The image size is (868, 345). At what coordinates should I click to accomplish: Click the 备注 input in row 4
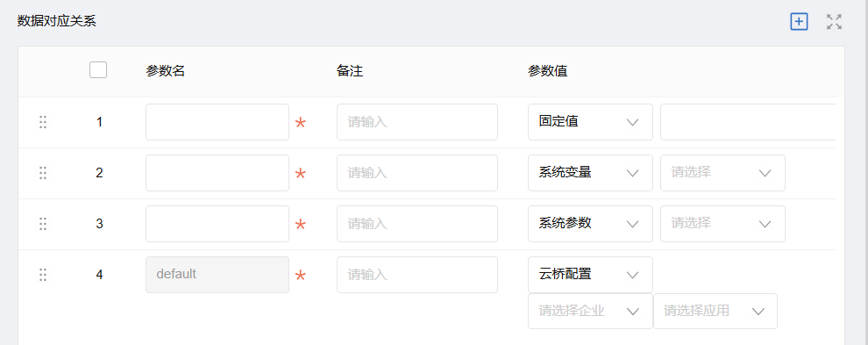(416, 275)
